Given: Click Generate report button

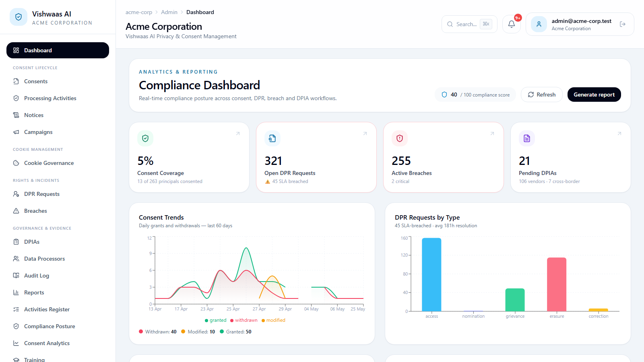Looking at the screenshot, I should coord(594,95).
